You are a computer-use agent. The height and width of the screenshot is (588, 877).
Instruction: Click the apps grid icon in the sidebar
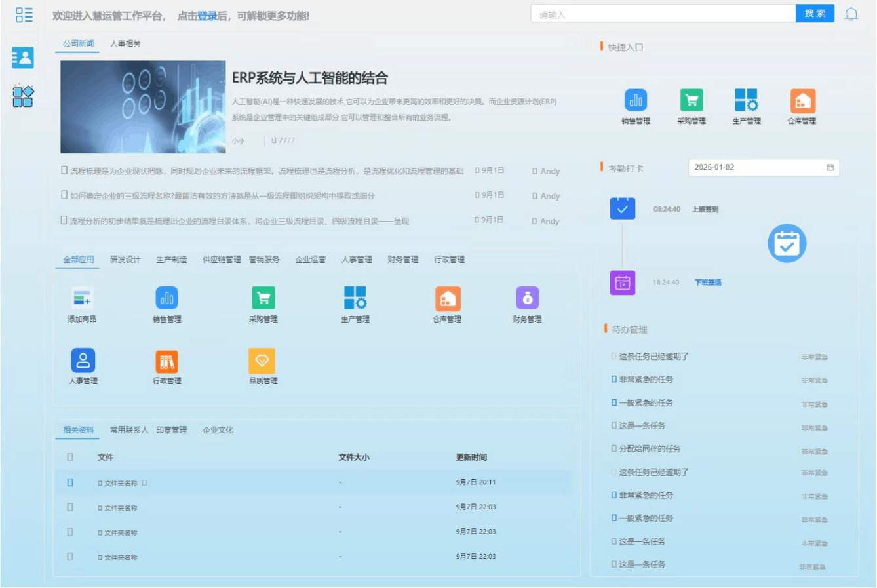coord(22,96)
